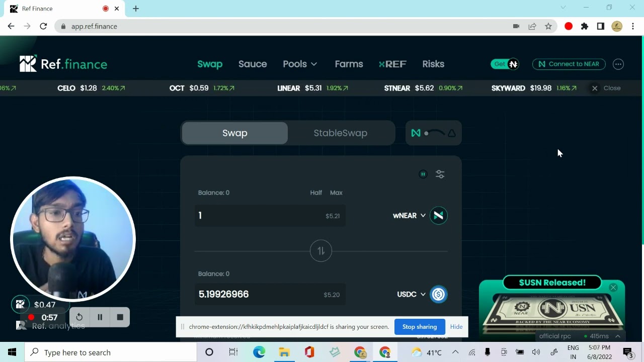644x362 pixels.
Task: Open File Explorer from taskbar
Action: point(284,352)
